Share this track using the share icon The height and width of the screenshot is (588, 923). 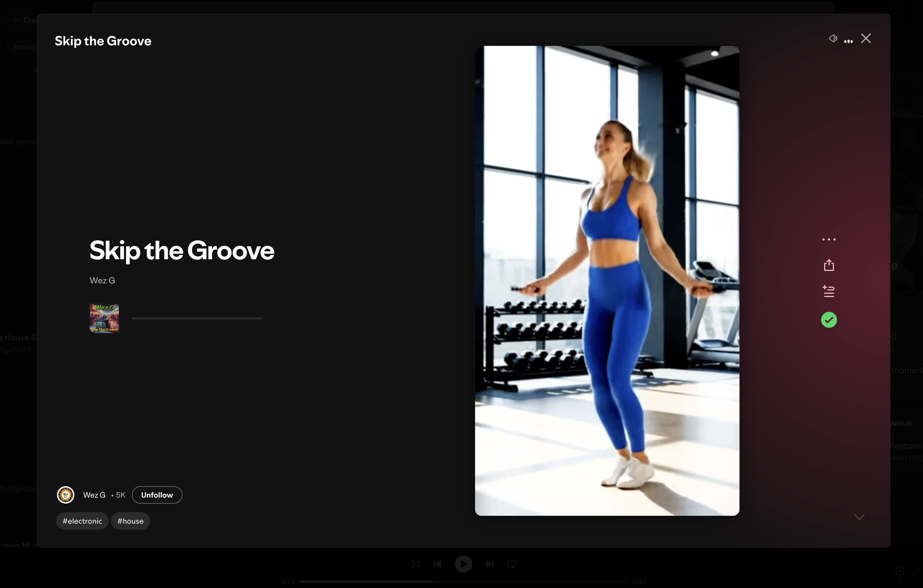coord(829,265)
